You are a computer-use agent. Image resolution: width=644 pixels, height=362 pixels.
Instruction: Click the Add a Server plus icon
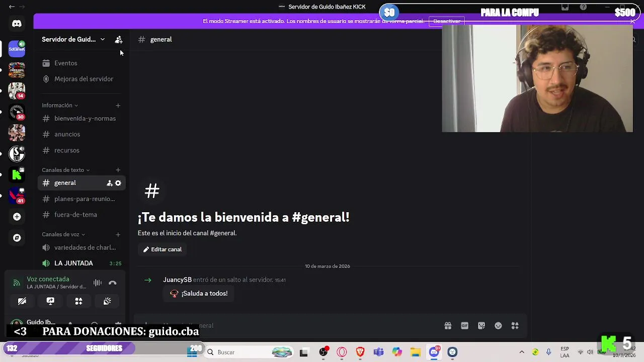[x=17, y=217]
